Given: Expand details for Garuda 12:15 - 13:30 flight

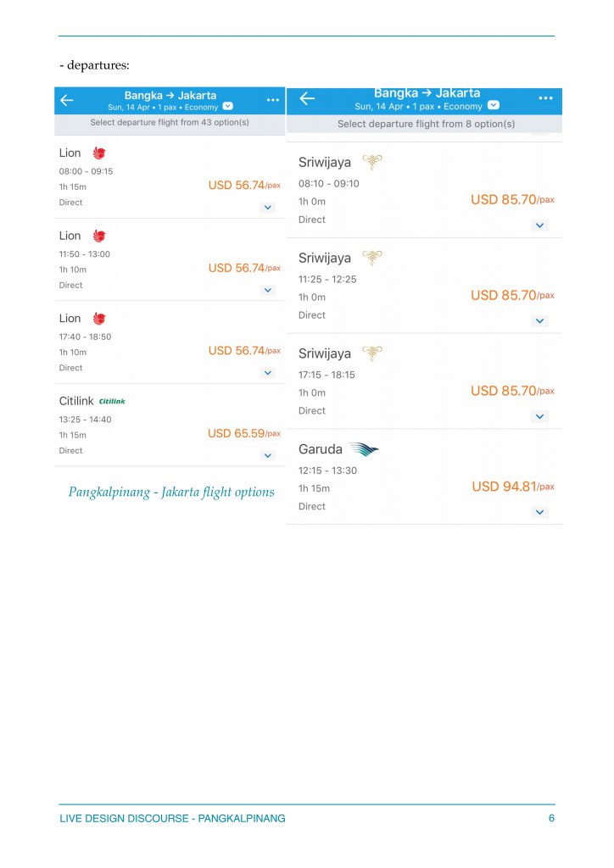Looking at the screenshot, I should [540, 512].
